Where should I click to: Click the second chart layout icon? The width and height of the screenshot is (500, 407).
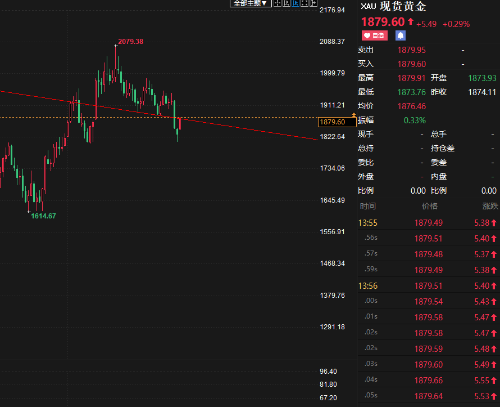pos(286,3)
